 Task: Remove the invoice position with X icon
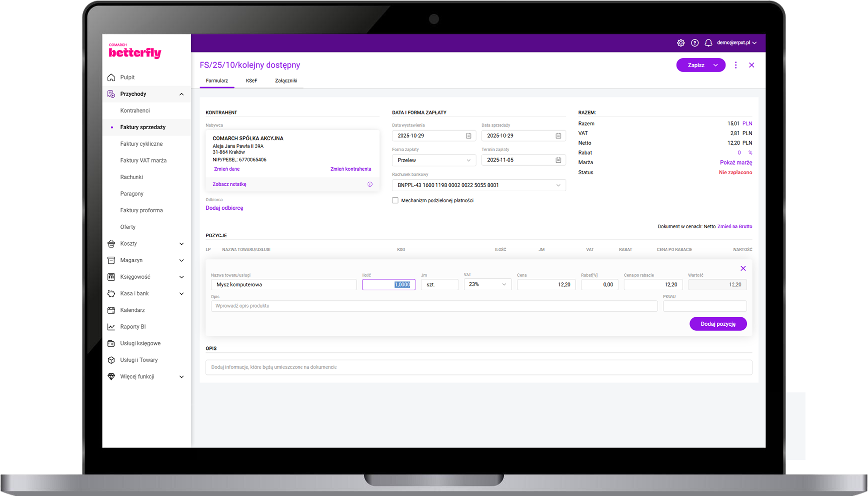coord(743,268)
